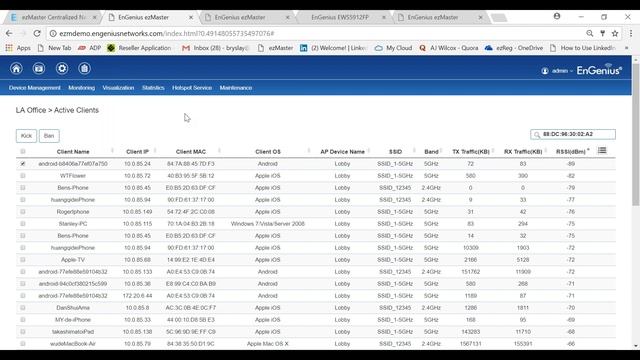Viewport: 640px width, 360px height.
Task: Sort by AP Device Name column
Action: pyautogui.click(x=342, y=151)
